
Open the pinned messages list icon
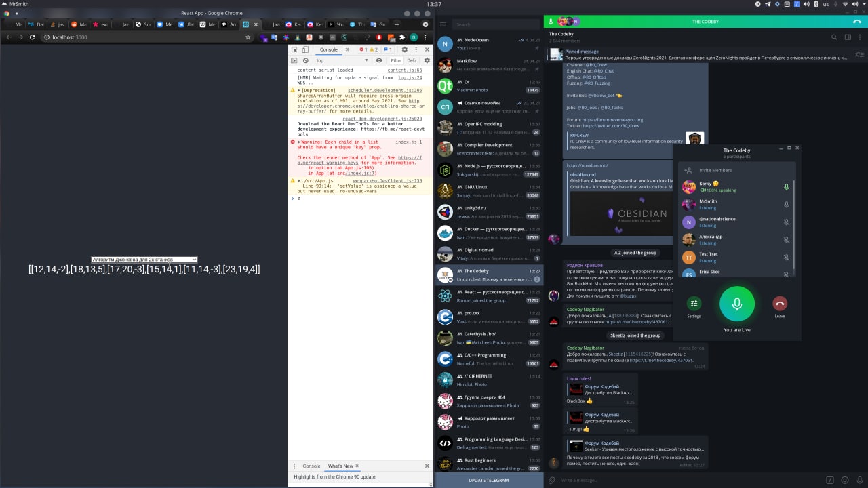(x=860, y=54)
